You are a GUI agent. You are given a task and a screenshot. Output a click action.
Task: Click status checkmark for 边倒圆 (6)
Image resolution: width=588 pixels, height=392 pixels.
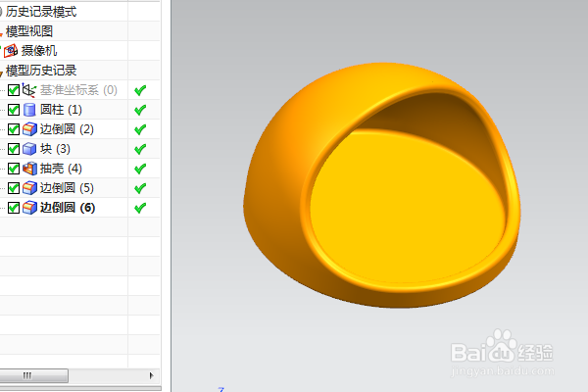tap(140, 208)
